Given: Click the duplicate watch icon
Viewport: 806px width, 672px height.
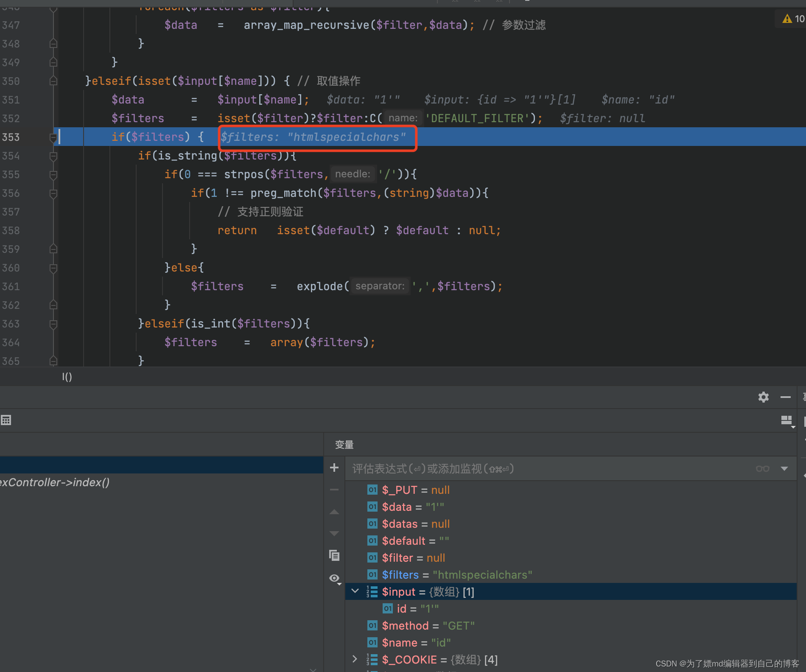Looking at the screenshot, I should coord(334,555).
